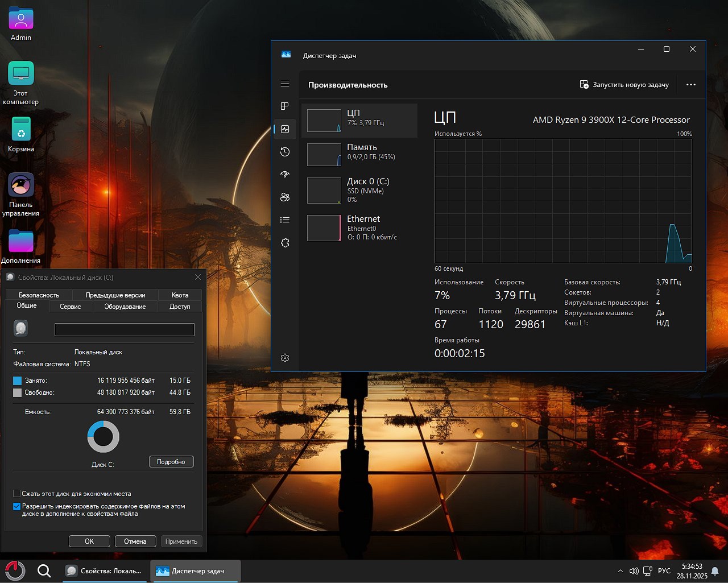This screenshot has width=728, height=583.
Task: Enable compress this drive checkbox
Action: point(17,494)
